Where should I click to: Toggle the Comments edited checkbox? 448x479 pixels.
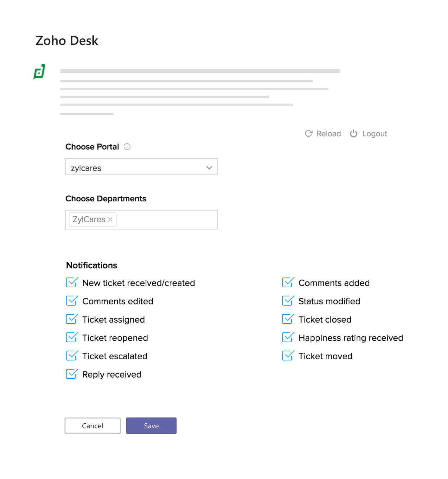(72, 301)
